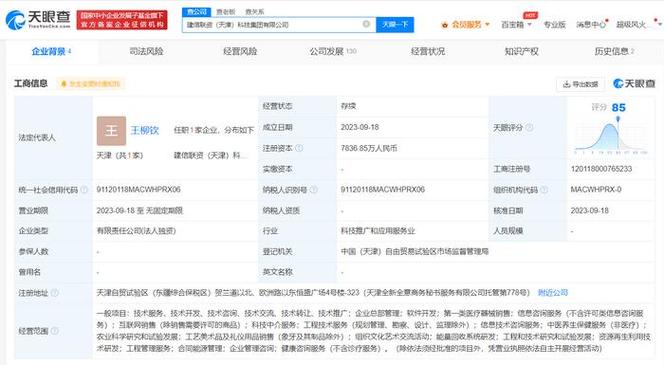Click the 附近公司 link
Viewport: 664px width, 365px height.
tap(553, 293)
